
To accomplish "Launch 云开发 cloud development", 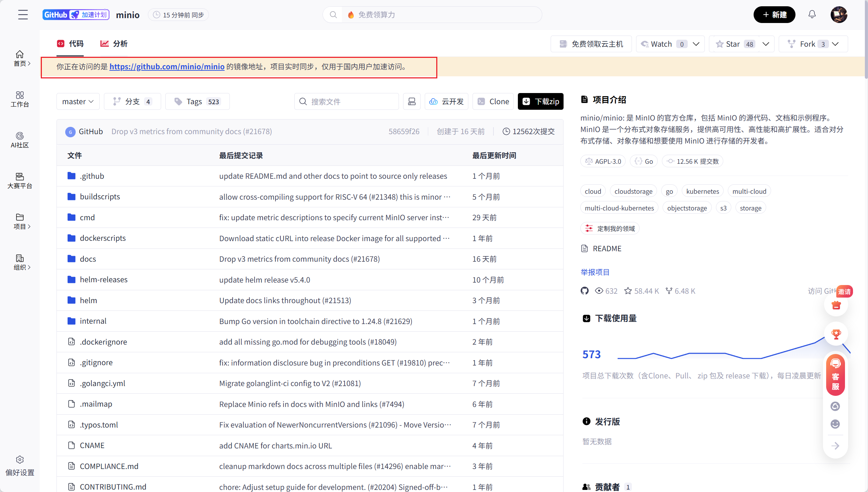I will pos(446,101).
